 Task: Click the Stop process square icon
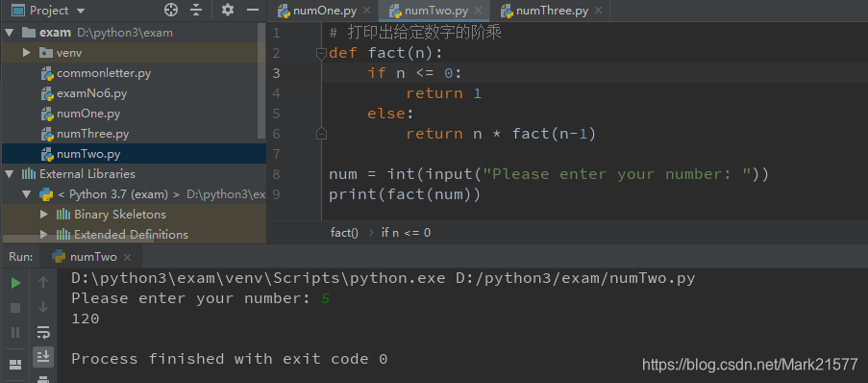16,308
